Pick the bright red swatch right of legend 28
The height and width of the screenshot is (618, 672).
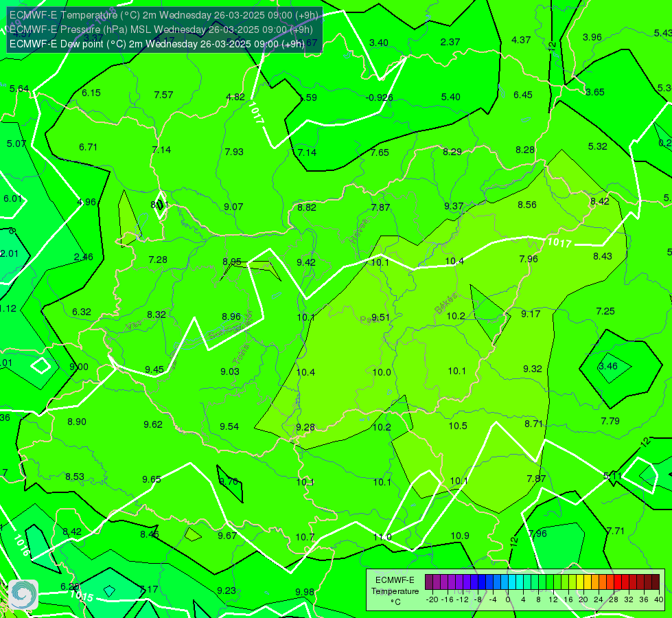click(x=618, y=582)
